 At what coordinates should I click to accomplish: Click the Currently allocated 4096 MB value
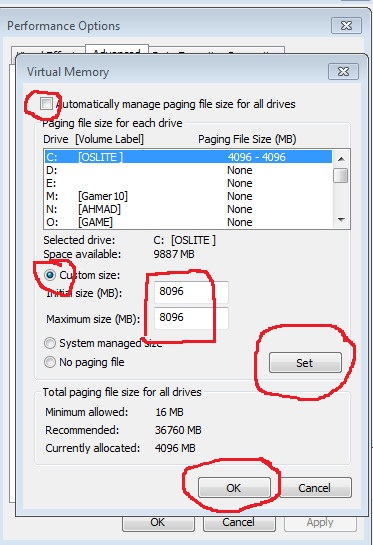(x=175, y=448)
